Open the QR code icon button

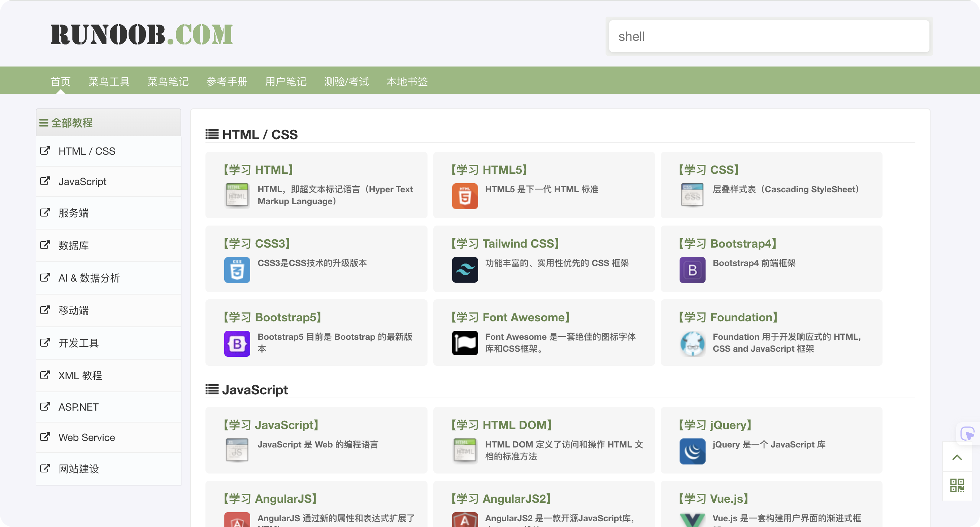pos(957,485)
